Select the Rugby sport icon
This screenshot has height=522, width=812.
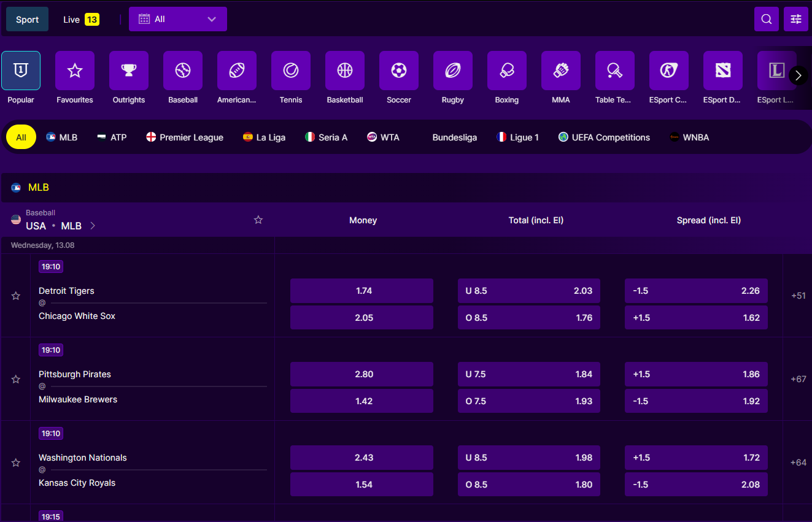(x=453, y=71)
